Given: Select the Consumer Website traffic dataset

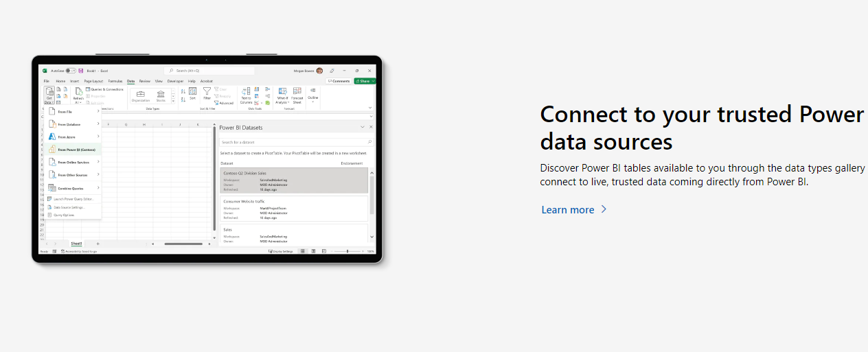Looking at the screenshot, I should pyautogui.click(x=294, y=209).
